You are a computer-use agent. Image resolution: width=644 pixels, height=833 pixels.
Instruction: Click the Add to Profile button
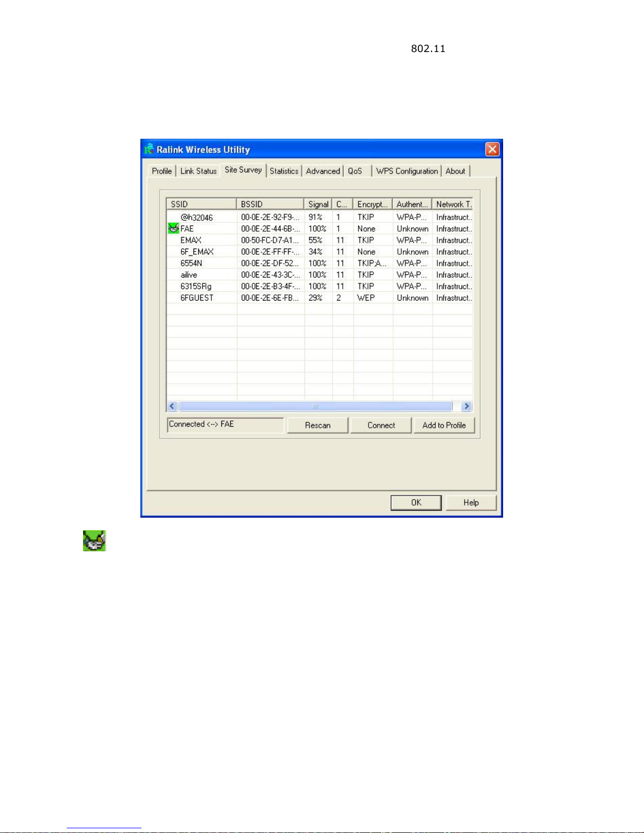pos(444,425)
